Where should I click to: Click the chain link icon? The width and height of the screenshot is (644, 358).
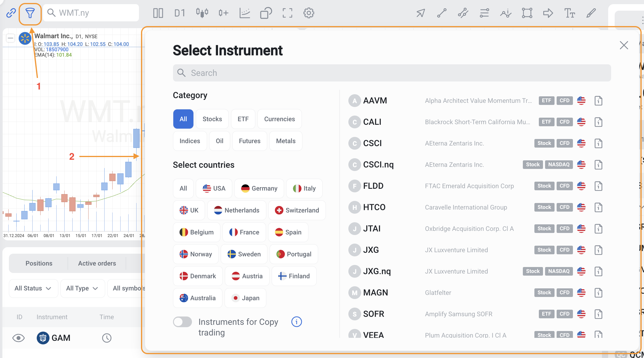11,13
